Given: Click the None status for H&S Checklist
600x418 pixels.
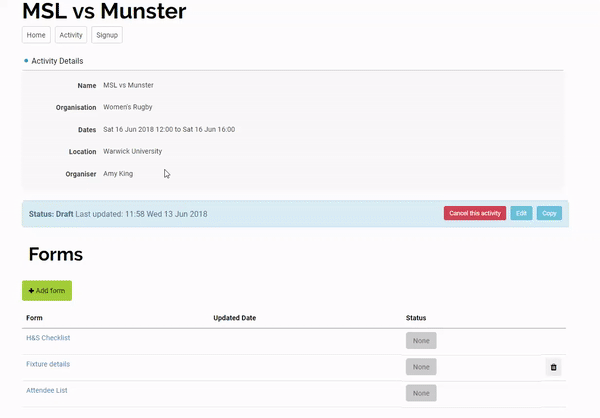Looking at the screenshot, I should point(421,341).
